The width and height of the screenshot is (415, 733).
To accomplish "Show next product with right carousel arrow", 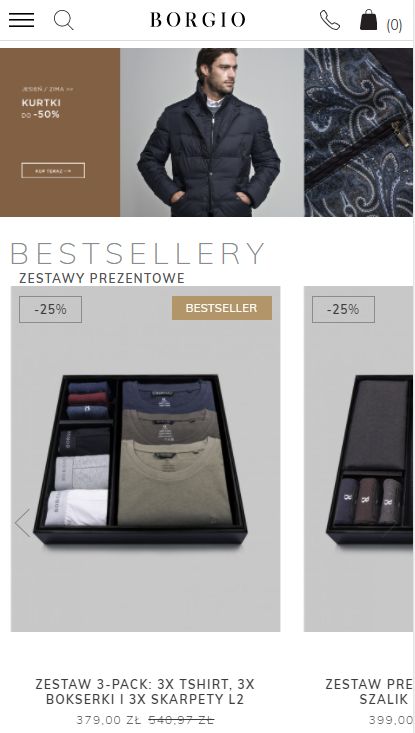I will tap(392, 523).
